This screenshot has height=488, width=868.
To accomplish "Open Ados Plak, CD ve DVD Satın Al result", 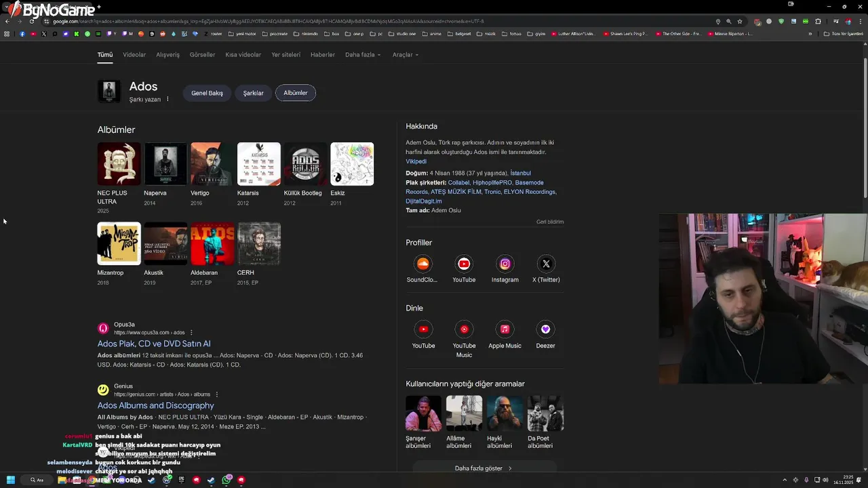I will [154, 344].
